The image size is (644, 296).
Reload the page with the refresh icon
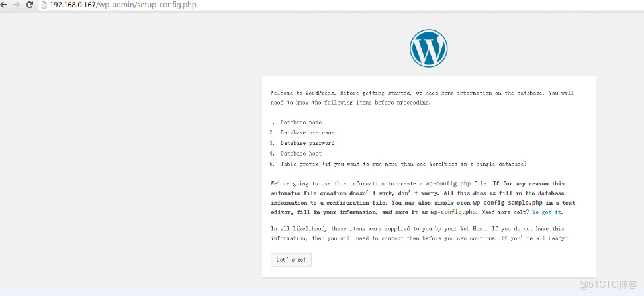click(x=30, y=5)
